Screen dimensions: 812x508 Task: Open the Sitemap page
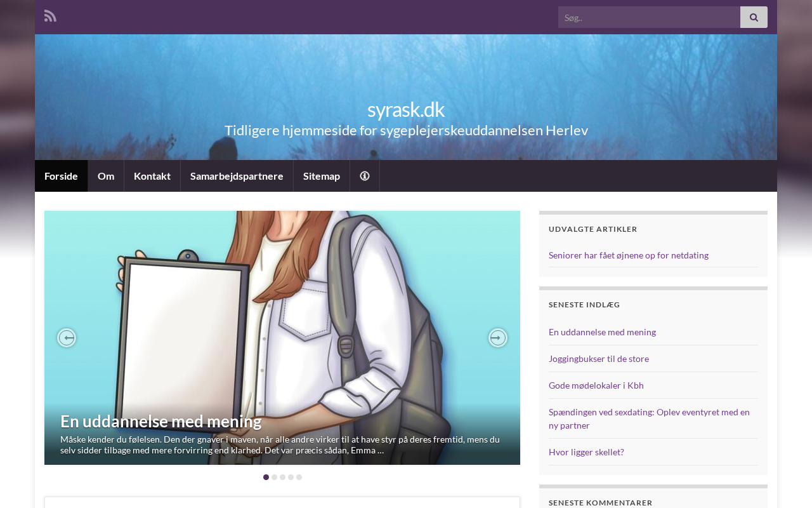point(322,176)
